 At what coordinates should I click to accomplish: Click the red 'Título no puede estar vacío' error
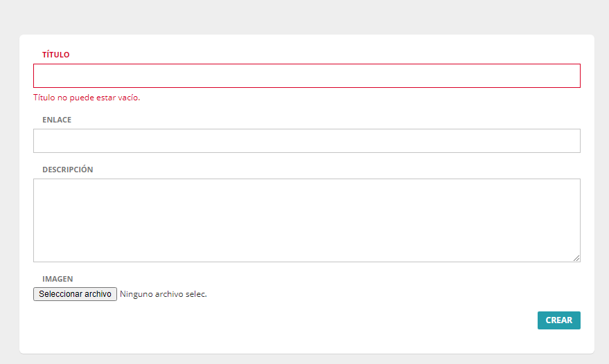(87, 98)
